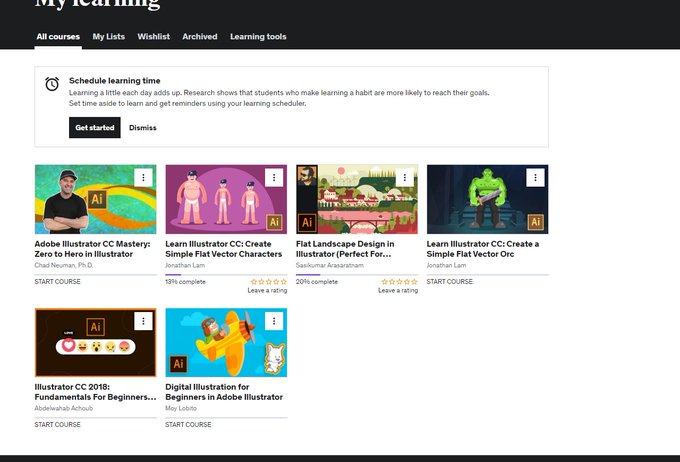Click the 13% complete text
680x462 pixels.
point(185,282)
